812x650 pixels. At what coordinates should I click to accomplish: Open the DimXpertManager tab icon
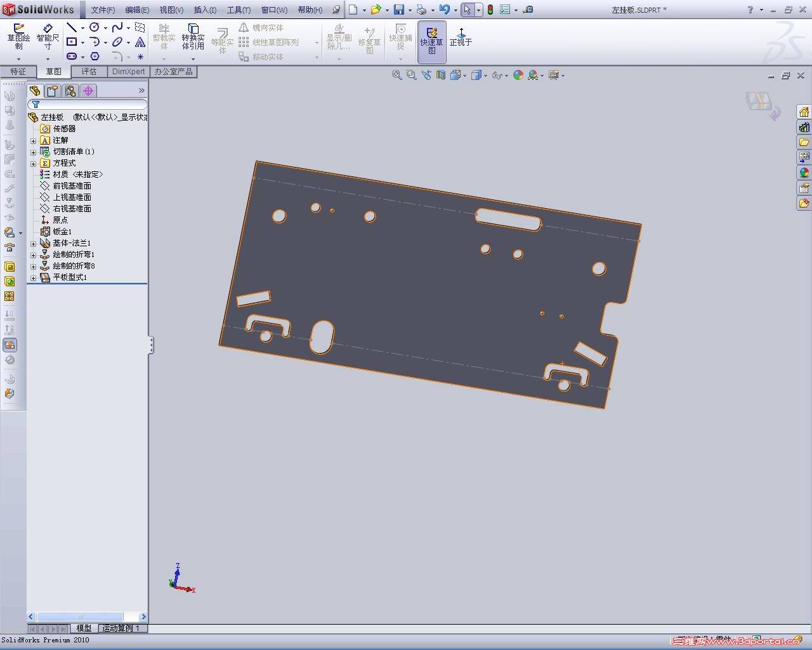[x=88, y=91]
